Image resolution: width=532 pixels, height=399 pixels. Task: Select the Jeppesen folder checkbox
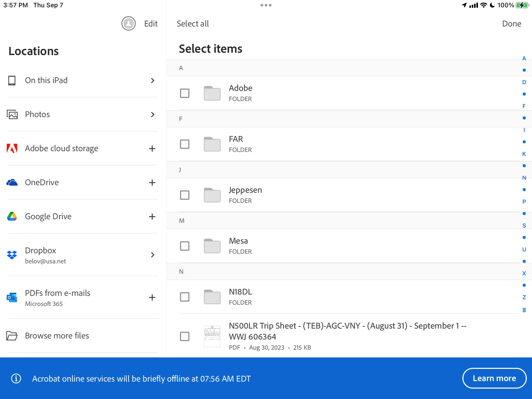click(185, 195)
